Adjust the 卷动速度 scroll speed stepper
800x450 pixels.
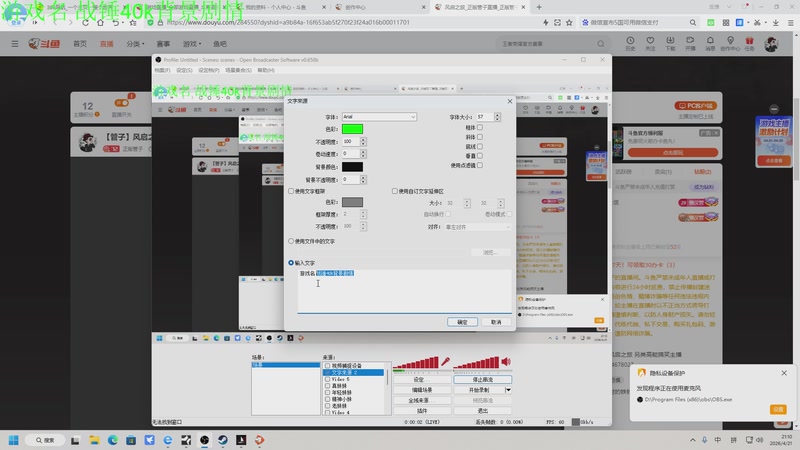tap(363, 154)
